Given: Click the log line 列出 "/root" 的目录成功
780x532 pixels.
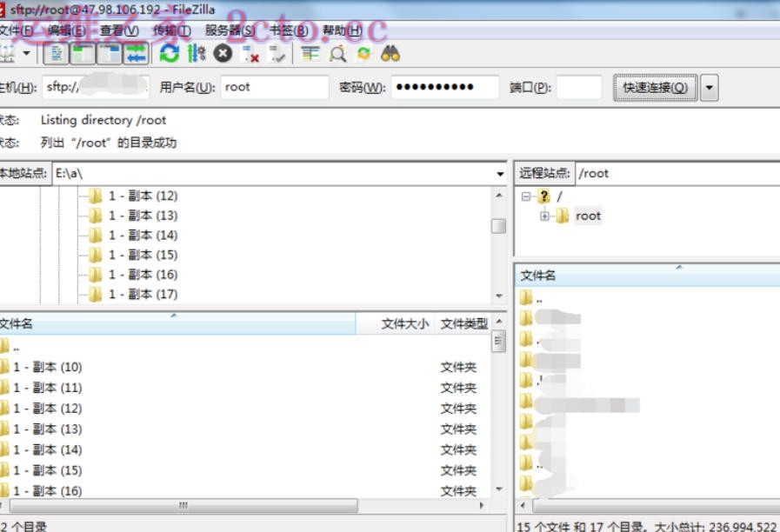Looking at the screenshot, I should [109, 143].
